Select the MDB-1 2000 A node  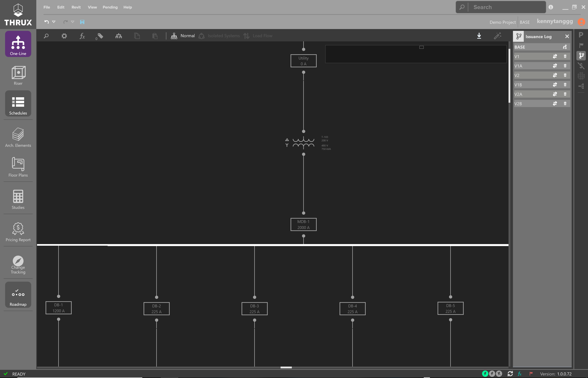[x=303, y=224]
